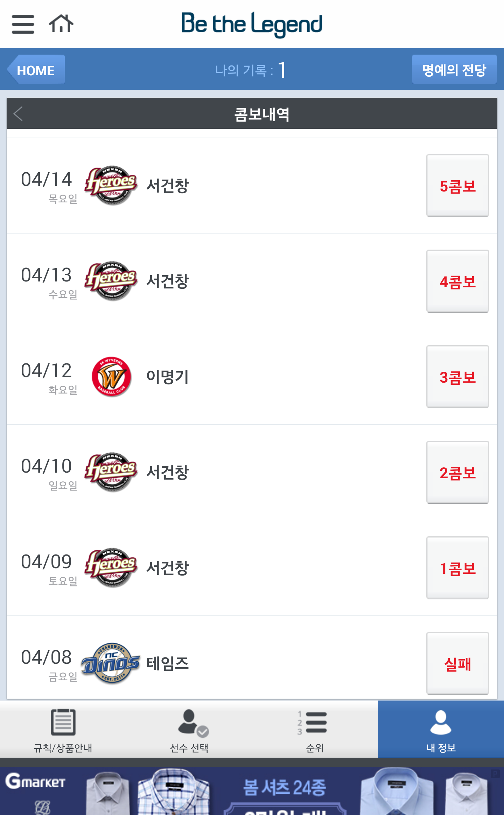Tap the NC Dinos logo on 04/08
Viewport: 504px width, 815px height.
(111, 663)
